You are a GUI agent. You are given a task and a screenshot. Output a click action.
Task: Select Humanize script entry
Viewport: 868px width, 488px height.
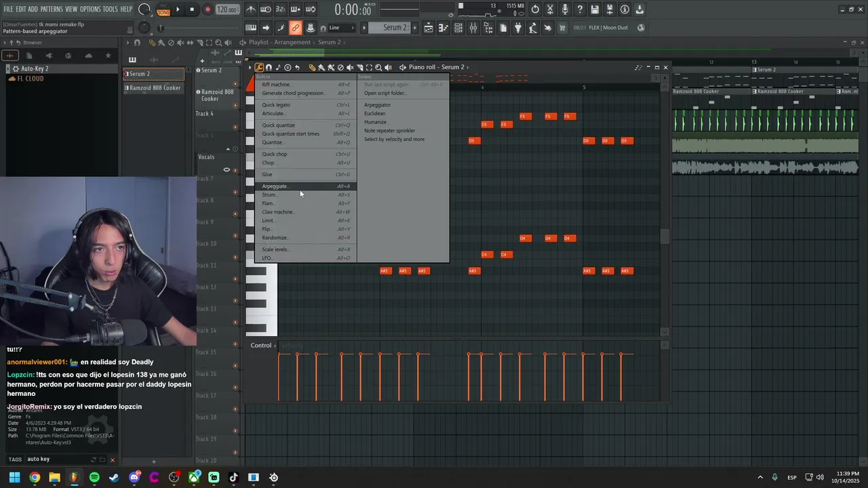pos(375,122)
